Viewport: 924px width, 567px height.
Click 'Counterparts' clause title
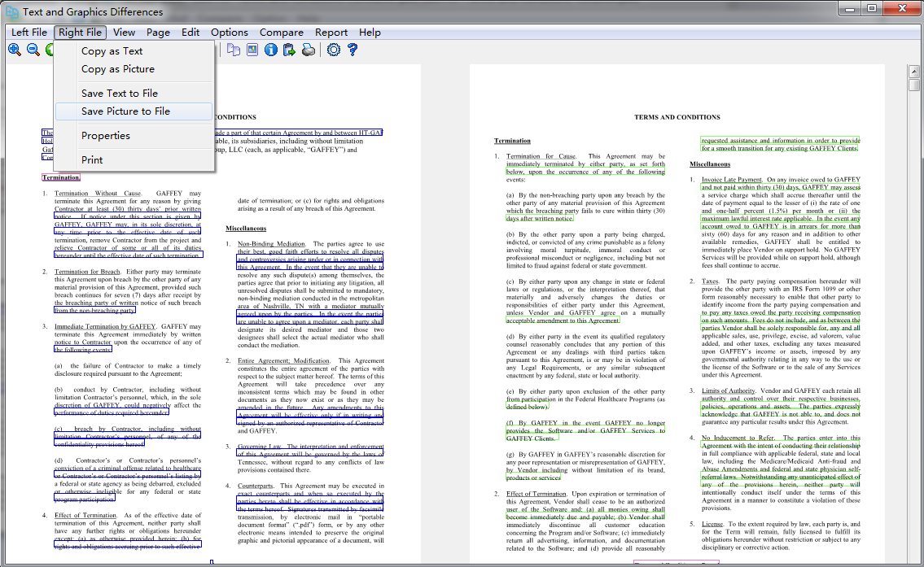[x=255, y=486]
